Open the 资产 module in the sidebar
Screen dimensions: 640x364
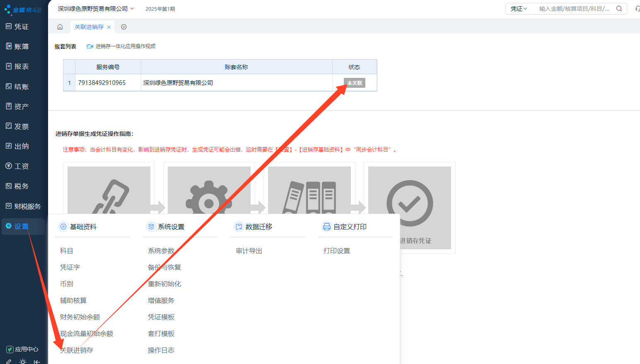pos(22,106)
